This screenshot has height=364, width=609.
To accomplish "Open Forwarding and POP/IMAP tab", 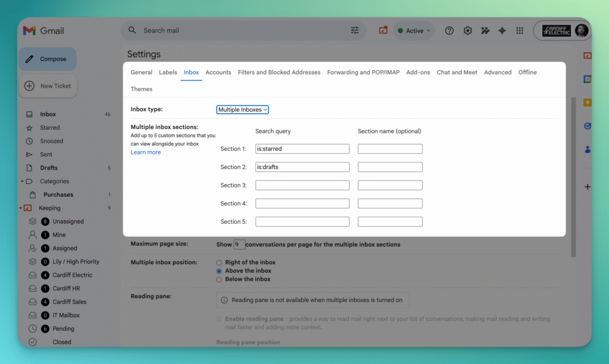I will 363,72.
